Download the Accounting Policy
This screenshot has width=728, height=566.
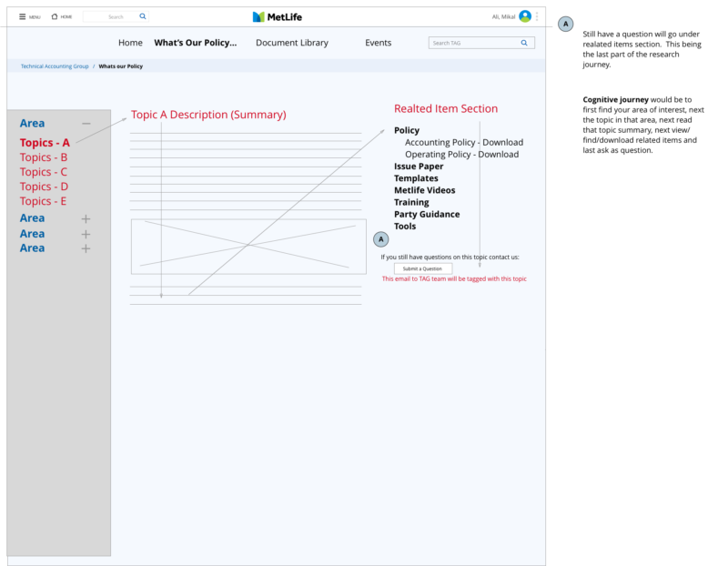point(464,142)
